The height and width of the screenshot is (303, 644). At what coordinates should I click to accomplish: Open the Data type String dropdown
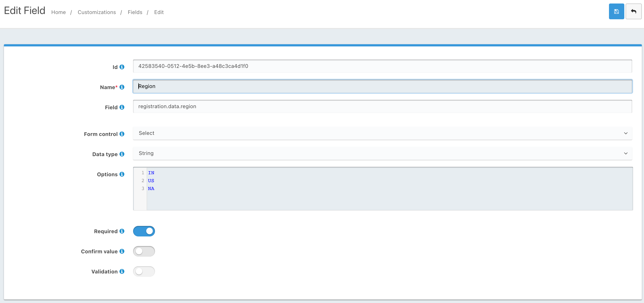tap(382, 153)
